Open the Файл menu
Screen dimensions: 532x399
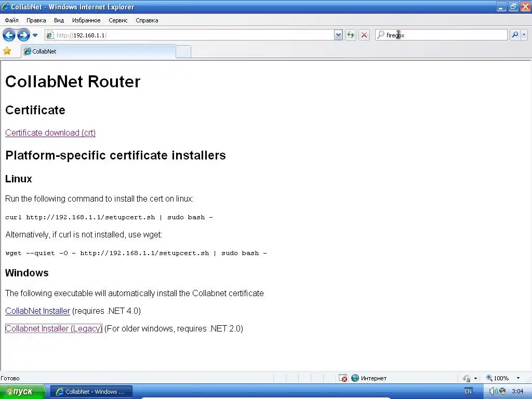coord(11,20)
